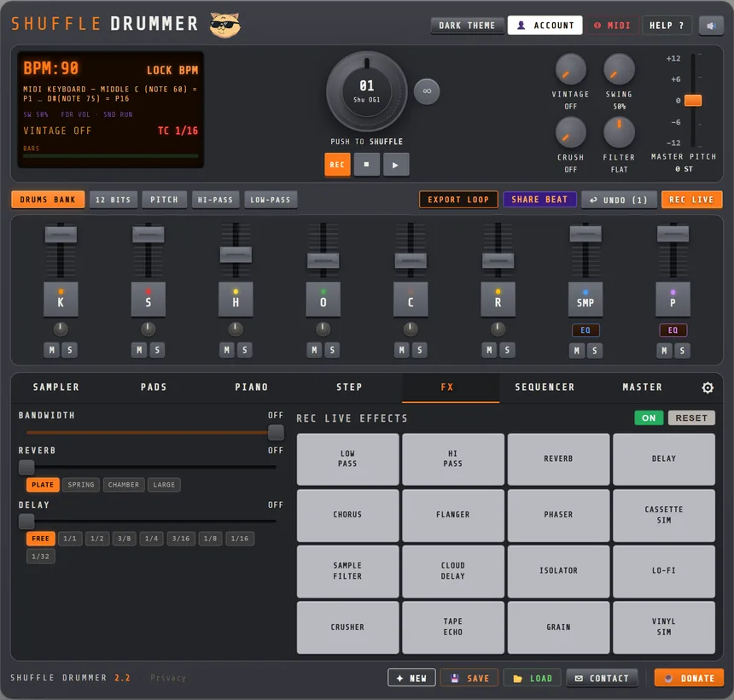Click the Master Pitch fader handle
Screen dimensions: 734x700
(x=693, y=100)
